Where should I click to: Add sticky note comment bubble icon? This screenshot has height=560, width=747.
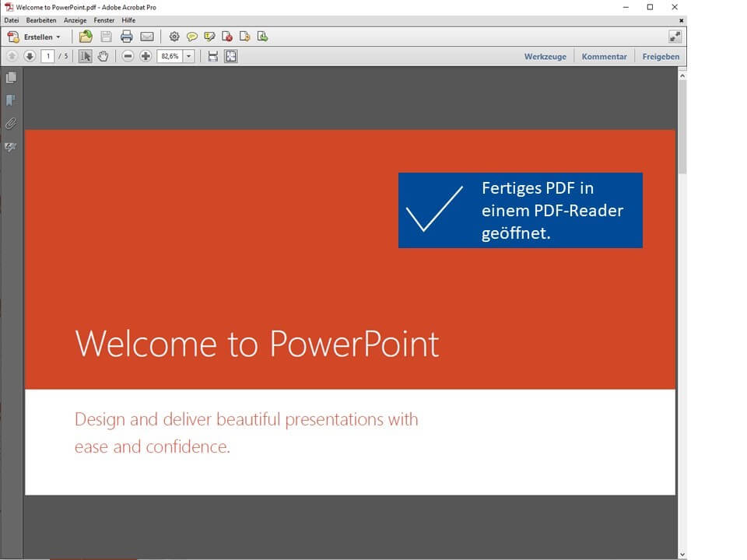point(192,37)
